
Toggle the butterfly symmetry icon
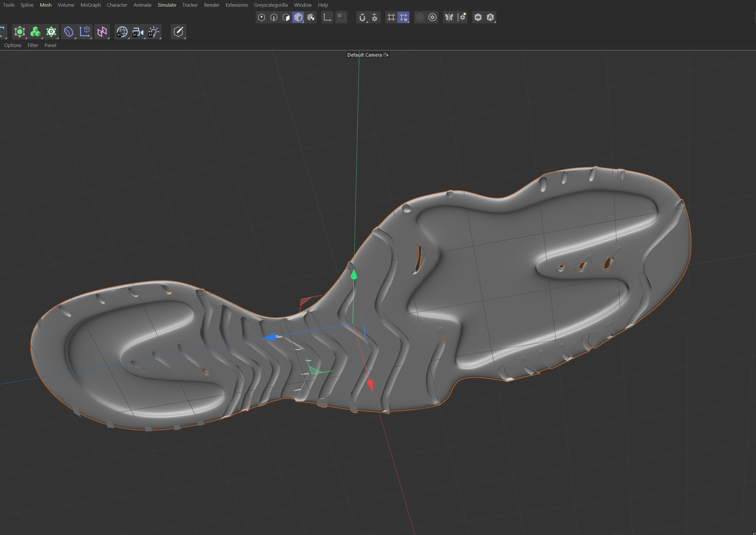pos(449,18)
